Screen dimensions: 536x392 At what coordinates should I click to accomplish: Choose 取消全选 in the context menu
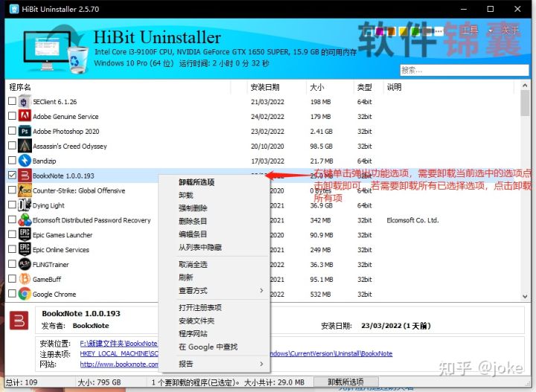[214, 264]
